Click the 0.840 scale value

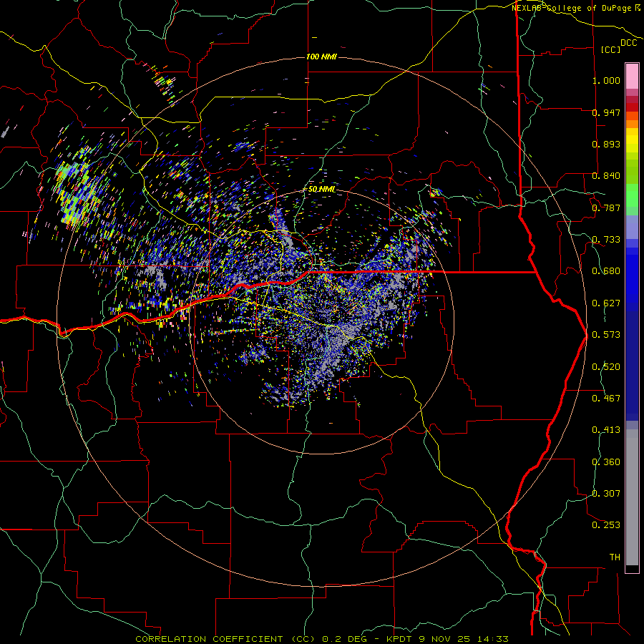606,176
